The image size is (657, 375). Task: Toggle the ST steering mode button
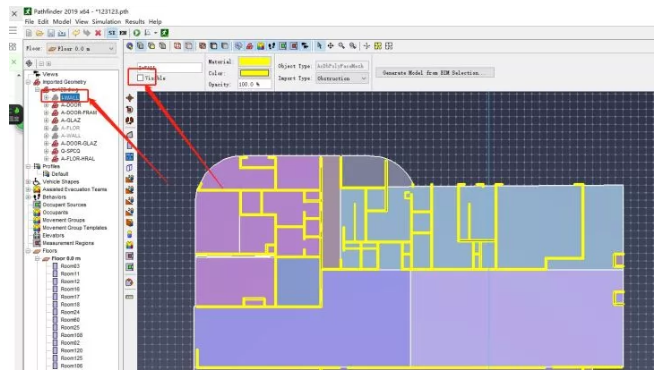112,33
